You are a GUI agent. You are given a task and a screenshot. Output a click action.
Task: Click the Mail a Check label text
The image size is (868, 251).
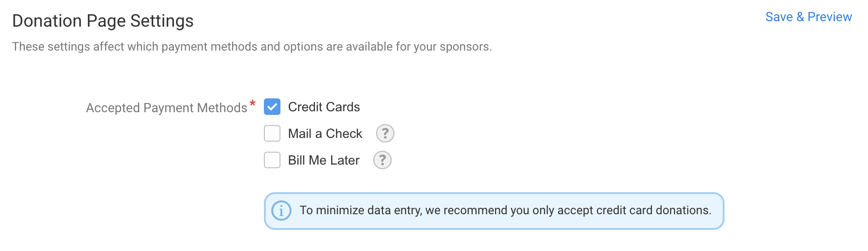[x=325, y=133]
